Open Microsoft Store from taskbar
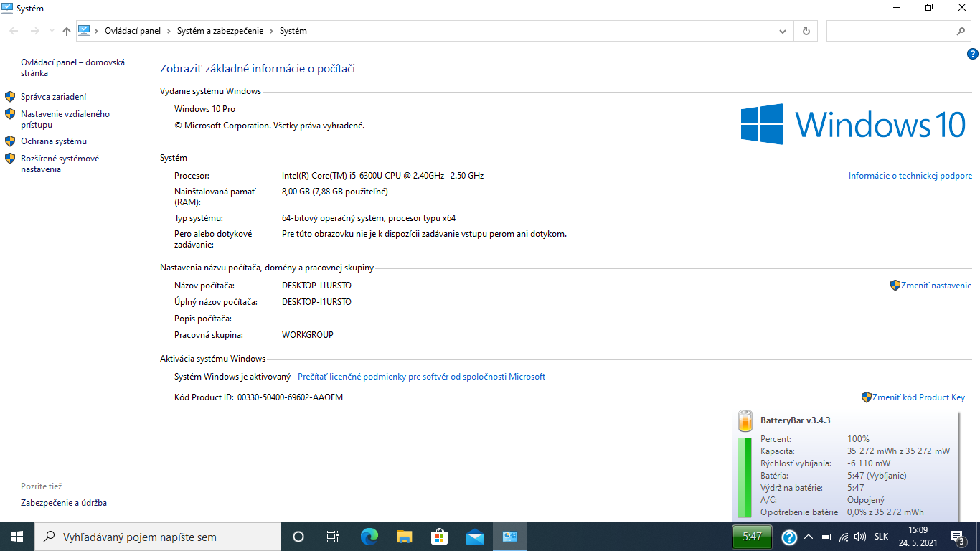This screenshot has height=551, width=980. tap(440, 537)
